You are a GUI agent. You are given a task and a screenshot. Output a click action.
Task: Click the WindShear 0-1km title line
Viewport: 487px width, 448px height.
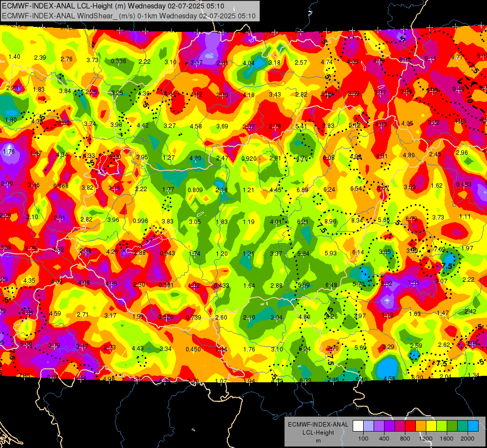coord(129,16)
